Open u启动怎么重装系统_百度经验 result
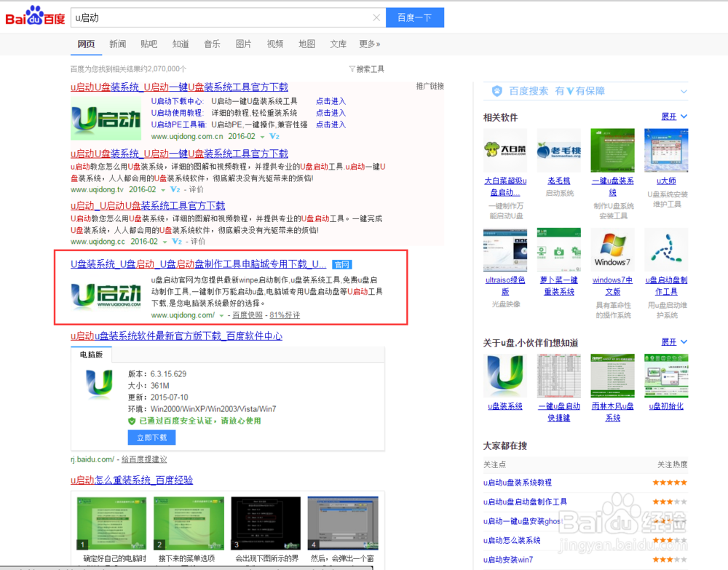This screenshot has height=570, width=728. pyautogui.click(x=131, y=480)
